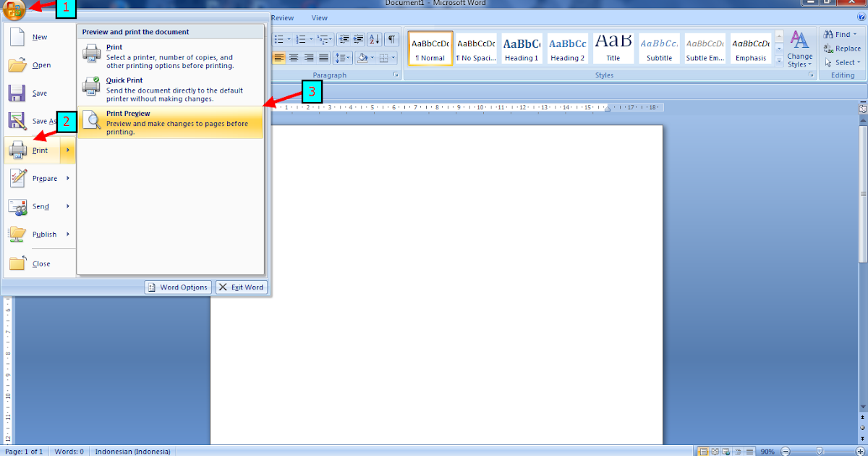Expand the Publish submenu arrow

(x=68, y=235)
